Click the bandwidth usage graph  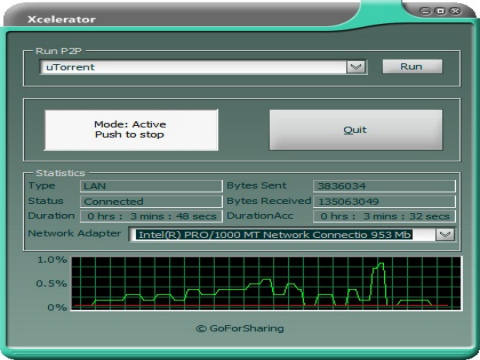pyautogui.click(x=266, y=283)
